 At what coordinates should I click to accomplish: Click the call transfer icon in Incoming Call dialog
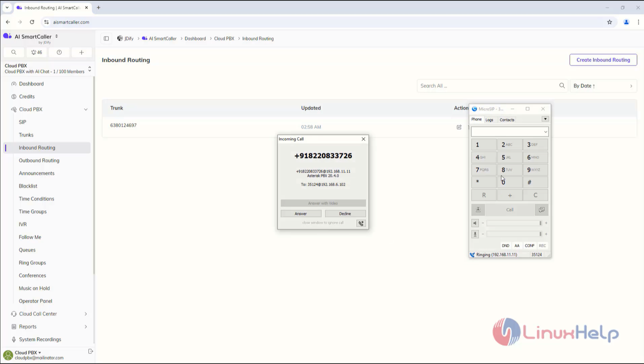[361, 223]
